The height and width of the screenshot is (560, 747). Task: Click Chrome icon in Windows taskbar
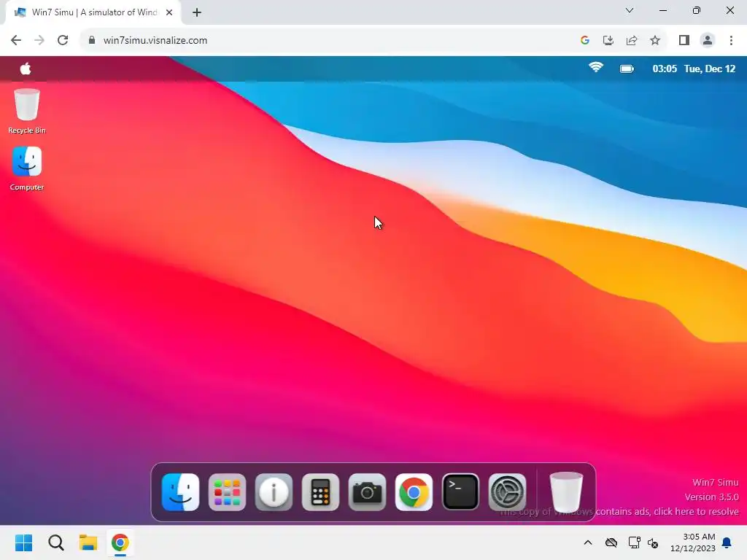coord(120,542)
